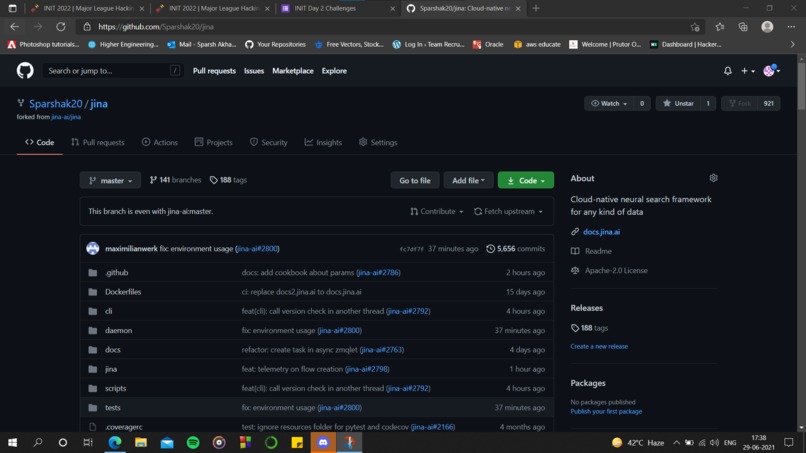
Task: Open the green Code dropdown
Action: pos(526,180)
